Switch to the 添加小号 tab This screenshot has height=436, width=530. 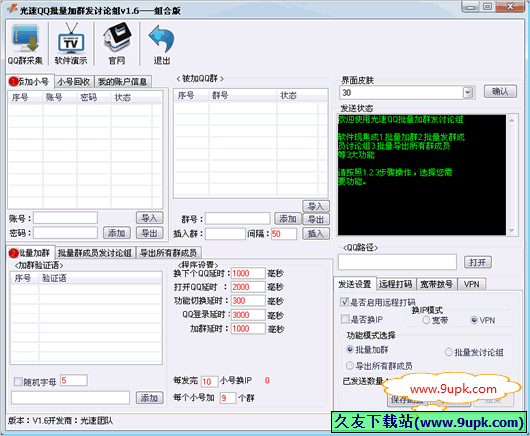[x=30, y=82]
